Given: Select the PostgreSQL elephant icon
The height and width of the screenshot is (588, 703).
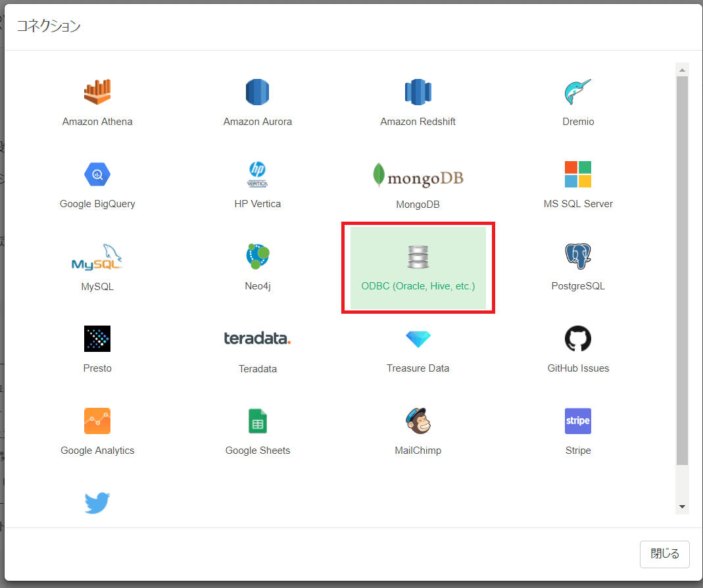Looking at the screenshot, I should [x=578, y=256].
